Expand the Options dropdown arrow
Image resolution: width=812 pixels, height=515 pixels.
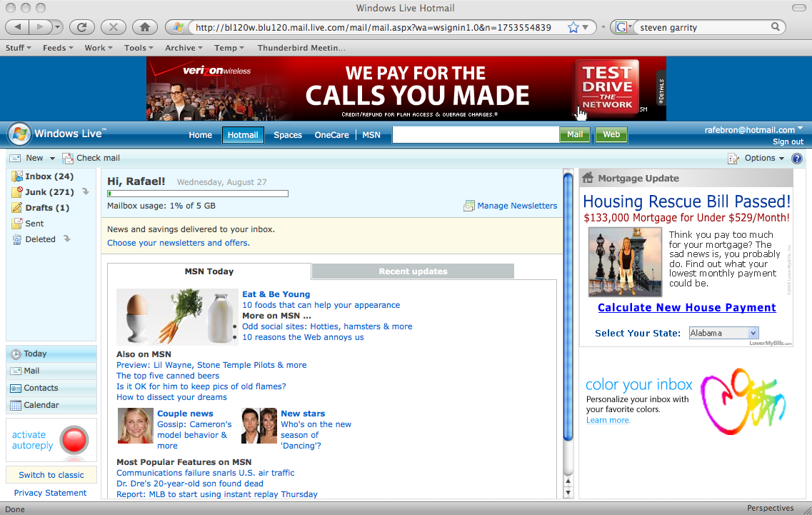(781, 159)
